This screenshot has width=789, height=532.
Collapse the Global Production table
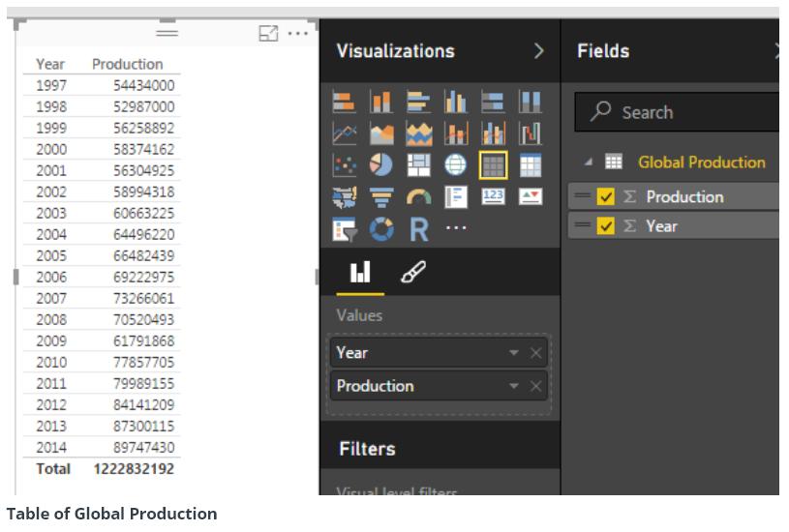click(589, 162)
